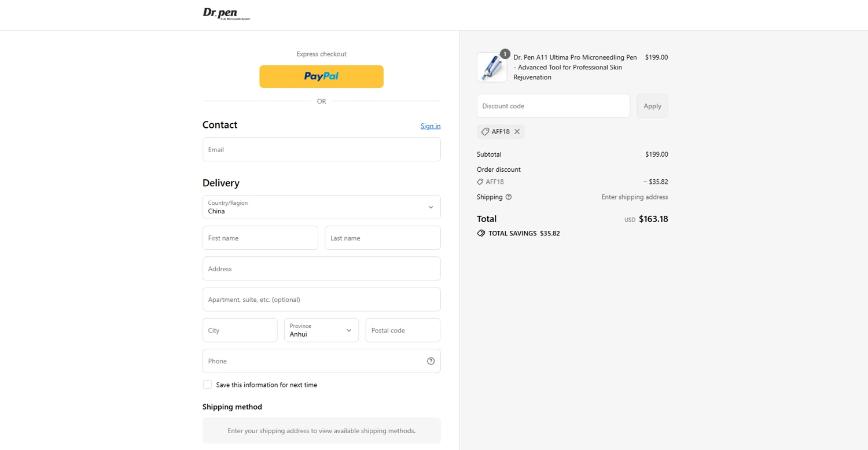Open the Province dropdown showing Anhui
Image resolution: width=868 pixels, height=450 pixels.
[321, 330]
